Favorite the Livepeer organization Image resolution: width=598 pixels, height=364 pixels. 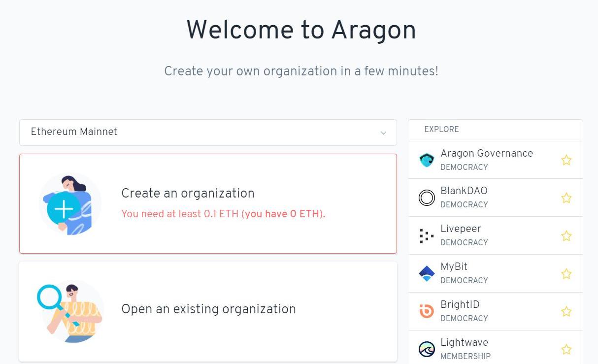[566, 236]
